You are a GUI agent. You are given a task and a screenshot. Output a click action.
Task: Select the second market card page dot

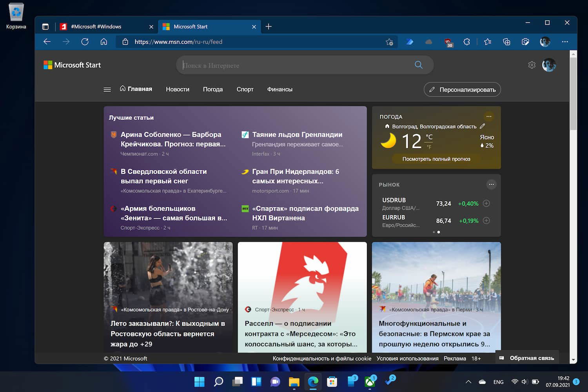click(439, 232)
